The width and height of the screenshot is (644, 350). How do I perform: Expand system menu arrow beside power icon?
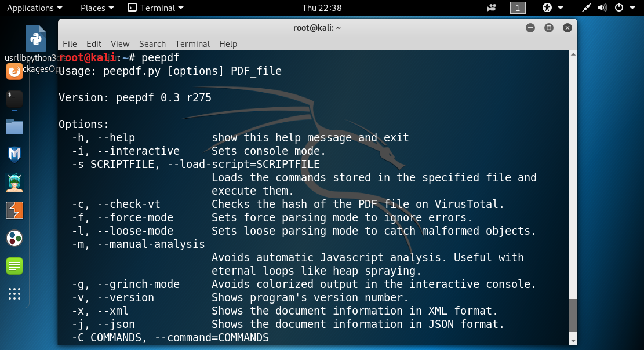point(632,8)
